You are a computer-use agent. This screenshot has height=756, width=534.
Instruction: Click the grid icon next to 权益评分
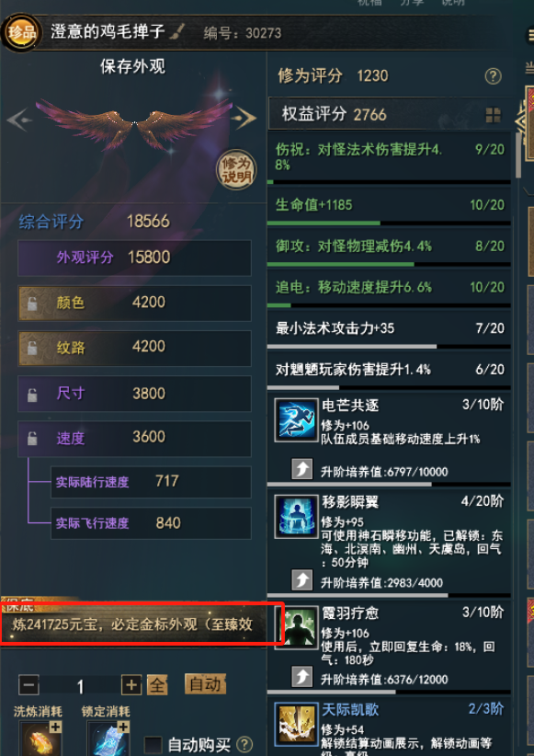493,115
